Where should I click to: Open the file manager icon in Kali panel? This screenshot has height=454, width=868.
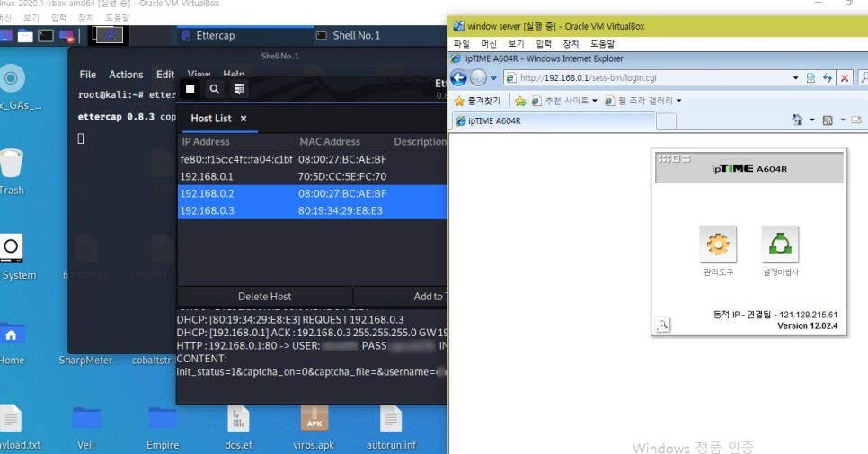click(25, 36)
